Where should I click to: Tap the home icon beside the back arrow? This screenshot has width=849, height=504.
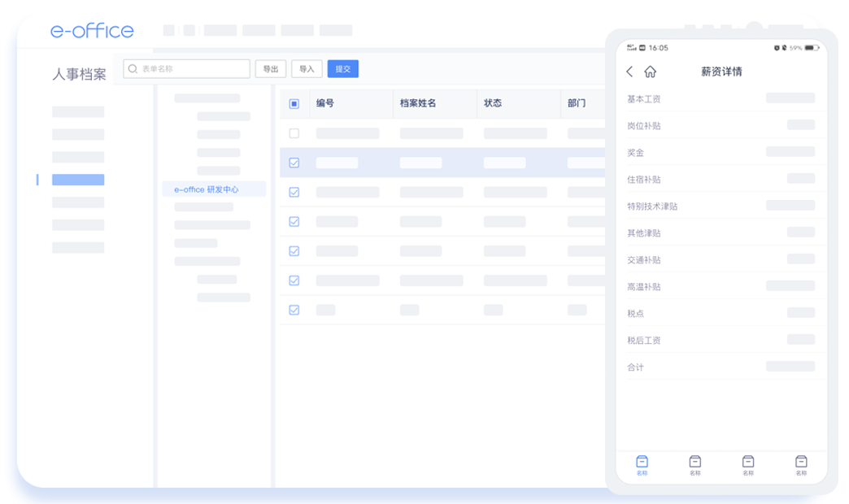650,72
